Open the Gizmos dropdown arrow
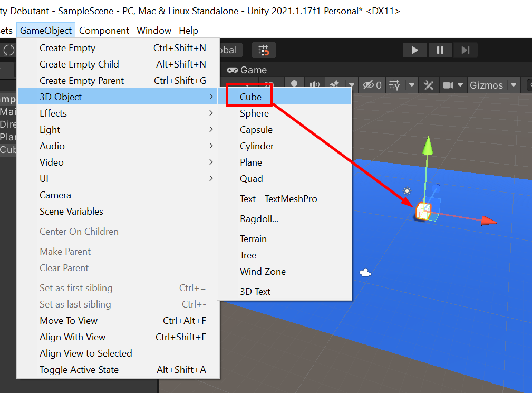Viewport: 532px width, 393px height. pos(514,85)
